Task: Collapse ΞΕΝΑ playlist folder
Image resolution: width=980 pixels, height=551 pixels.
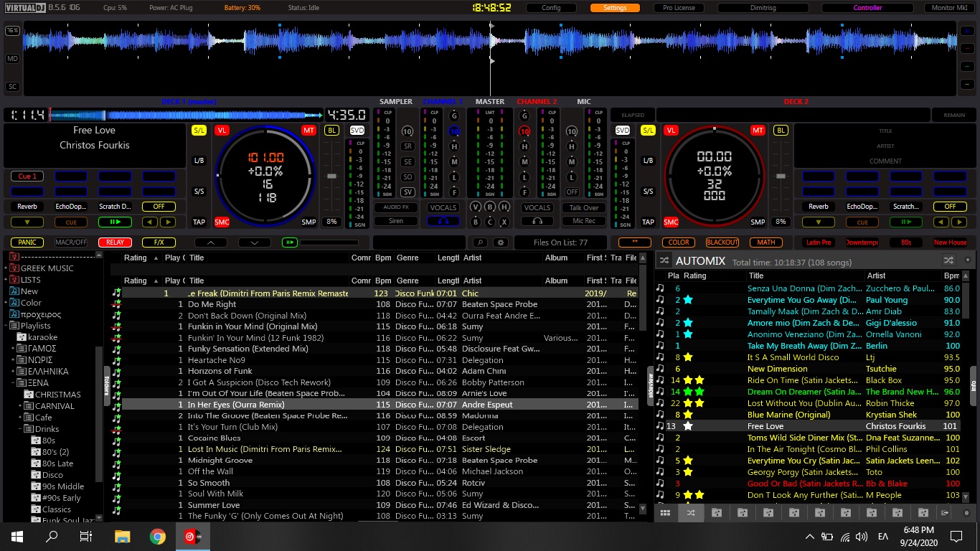Action: (x=14, y=383)
